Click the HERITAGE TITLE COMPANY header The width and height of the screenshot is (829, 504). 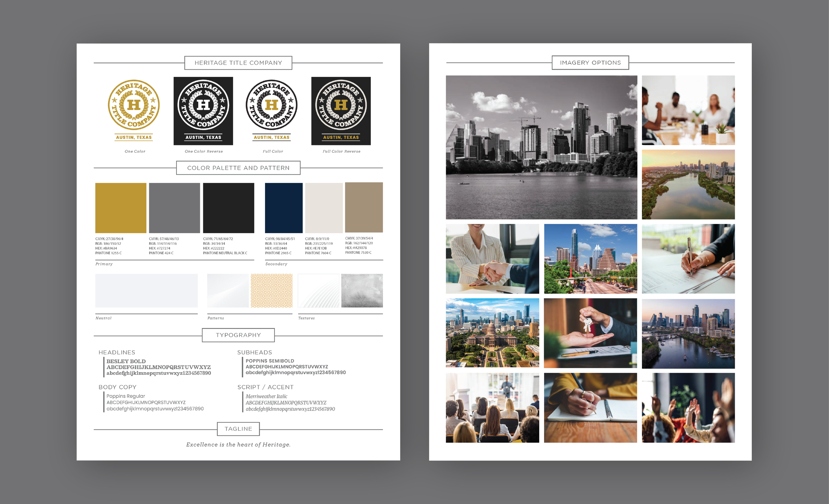coord(238,63)
